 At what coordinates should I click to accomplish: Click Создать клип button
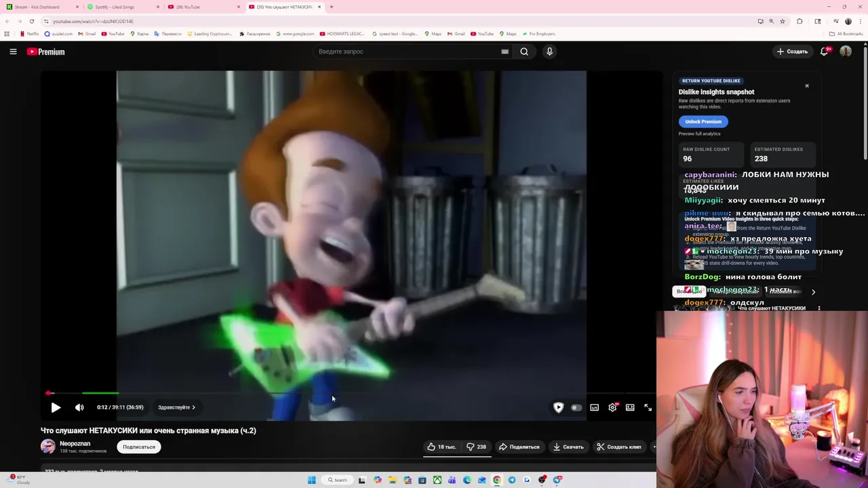click(619, 447)
